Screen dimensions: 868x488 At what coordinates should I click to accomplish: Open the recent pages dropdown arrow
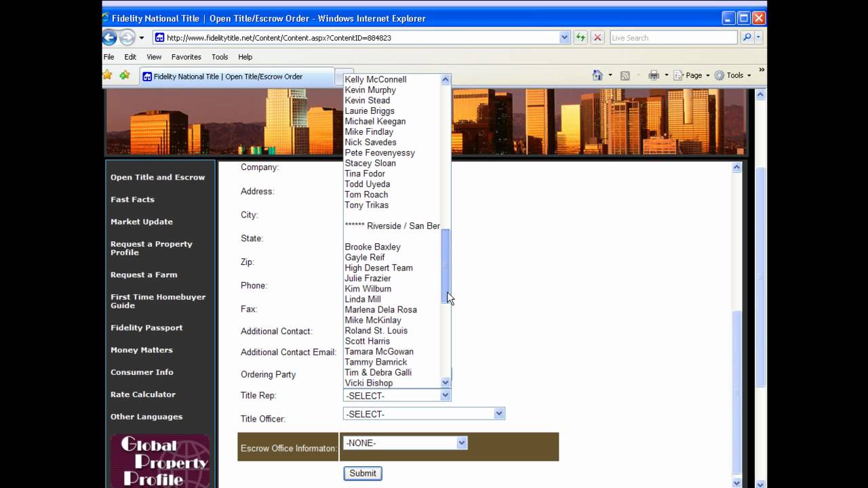tap(142, 38)
